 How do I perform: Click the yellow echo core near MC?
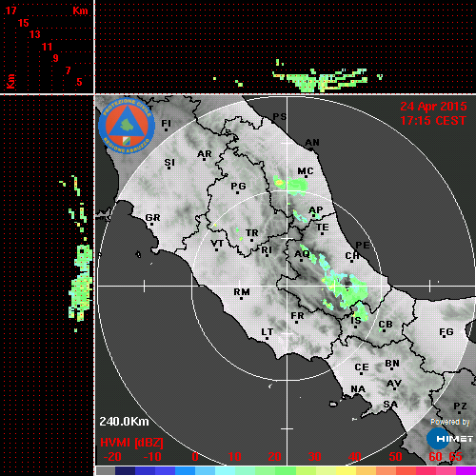click(x=279, y=183)
